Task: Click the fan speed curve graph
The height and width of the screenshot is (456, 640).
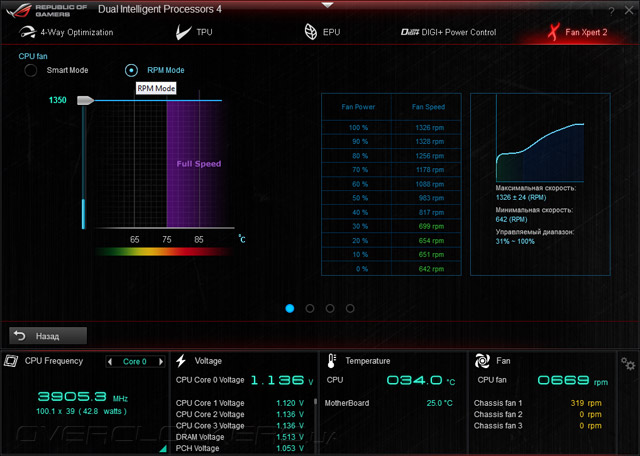Action: [540, 152]
